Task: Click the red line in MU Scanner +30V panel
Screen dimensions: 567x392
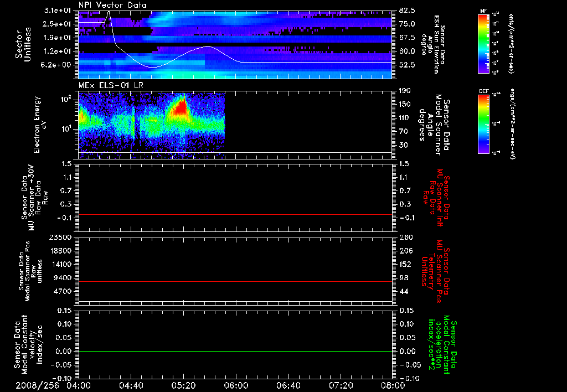Action: click(235, 214)
